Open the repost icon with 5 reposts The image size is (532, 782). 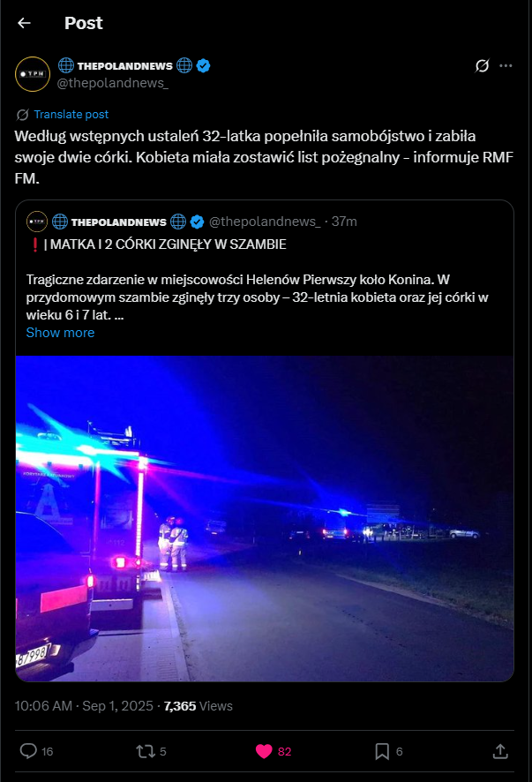tap(146, 751)
